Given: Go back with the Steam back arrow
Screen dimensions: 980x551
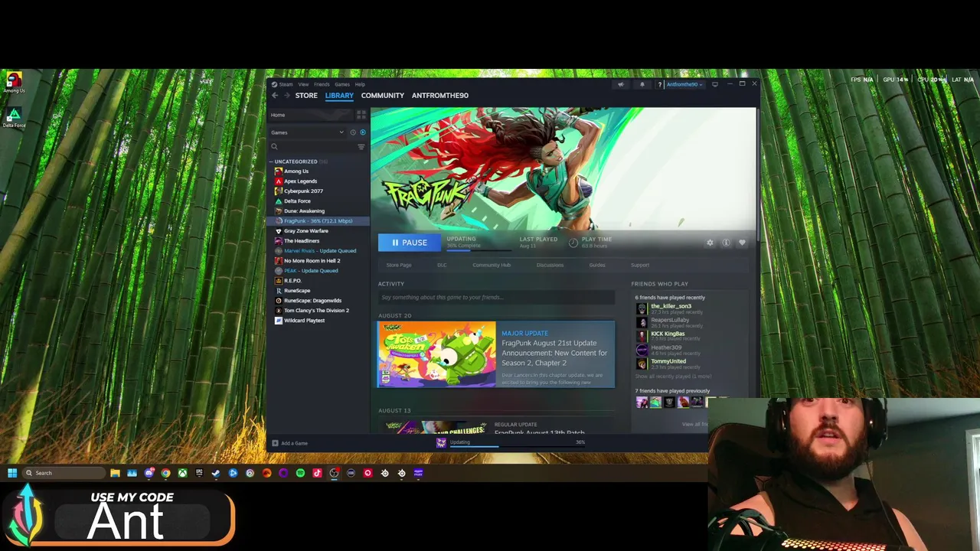Looking at the screenshot, I should pos(275,96).
